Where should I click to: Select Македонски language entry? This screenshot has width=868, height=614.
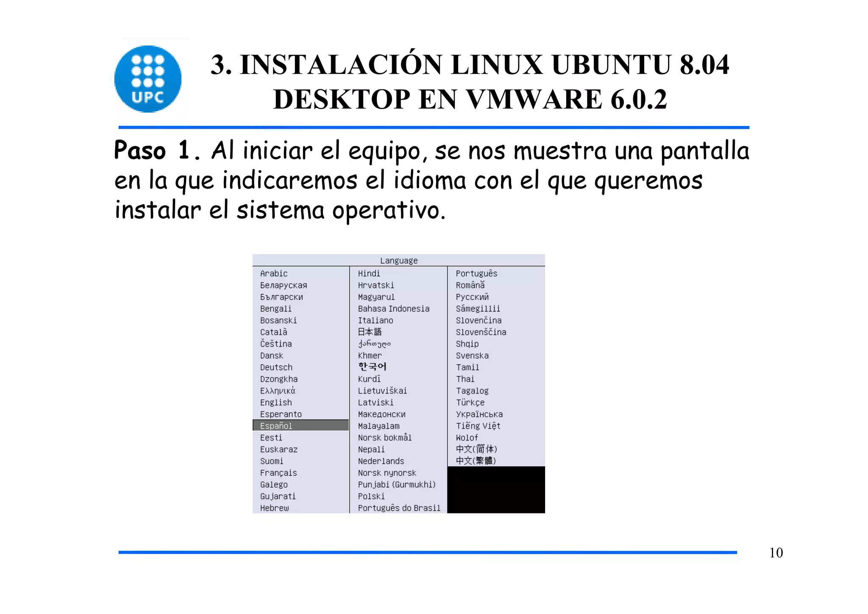point(381,414)
